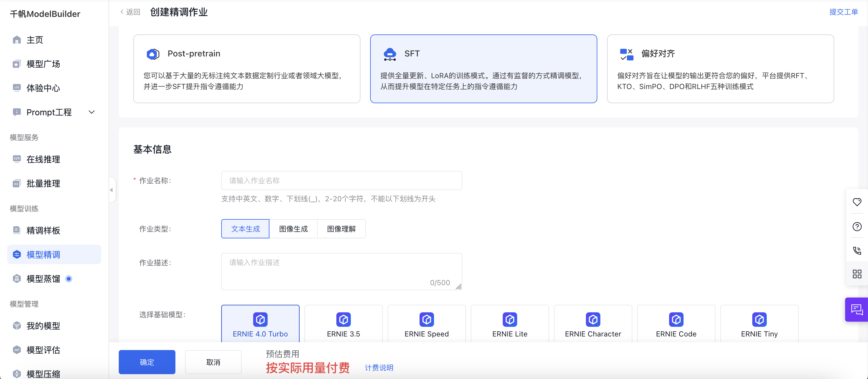The height and width of the screenshot is (379, 868).
Task: Select the 图像理解 job type
Action: (341, 229)
